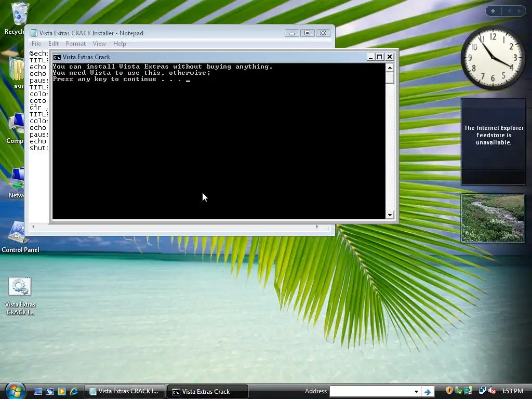Minimize the Notepad window
Viewport: 532px width, 399px height.
291,33
